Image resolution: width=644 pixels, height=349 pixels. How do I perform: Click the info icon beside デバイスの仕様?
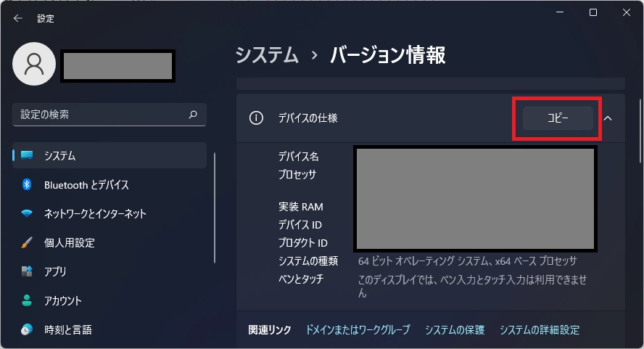coord(256,118)
